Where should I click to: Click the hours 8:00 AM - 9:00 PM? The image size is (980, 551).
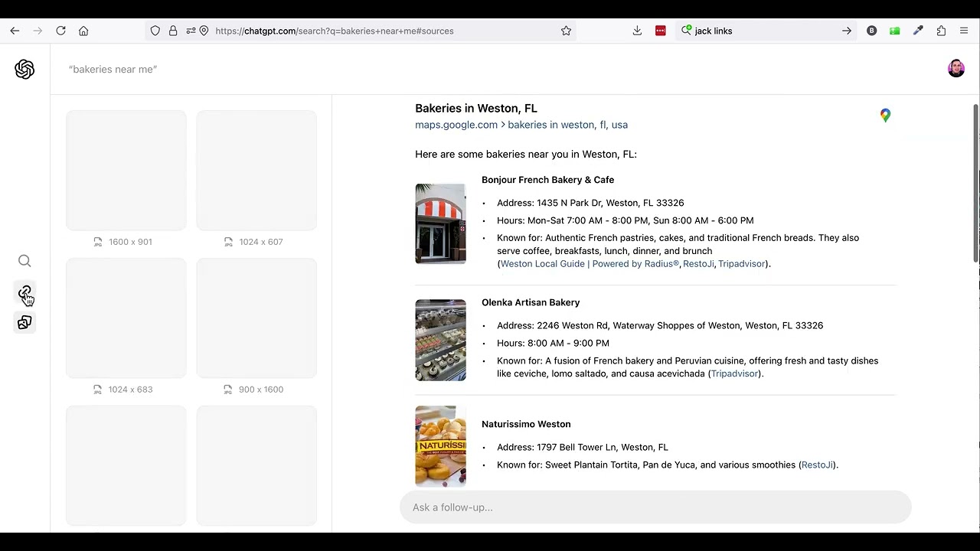(x=553, y=343)
